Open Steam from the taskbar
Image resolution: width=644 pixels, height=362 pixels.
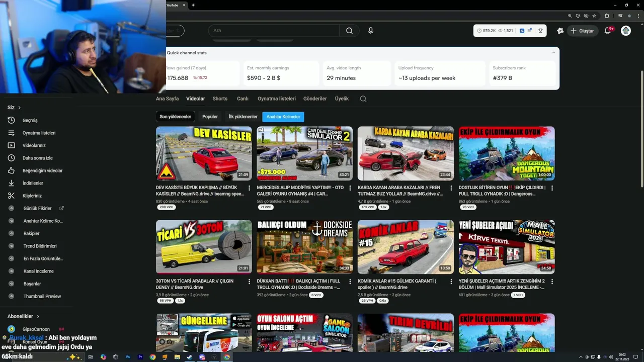coord(189,357)
